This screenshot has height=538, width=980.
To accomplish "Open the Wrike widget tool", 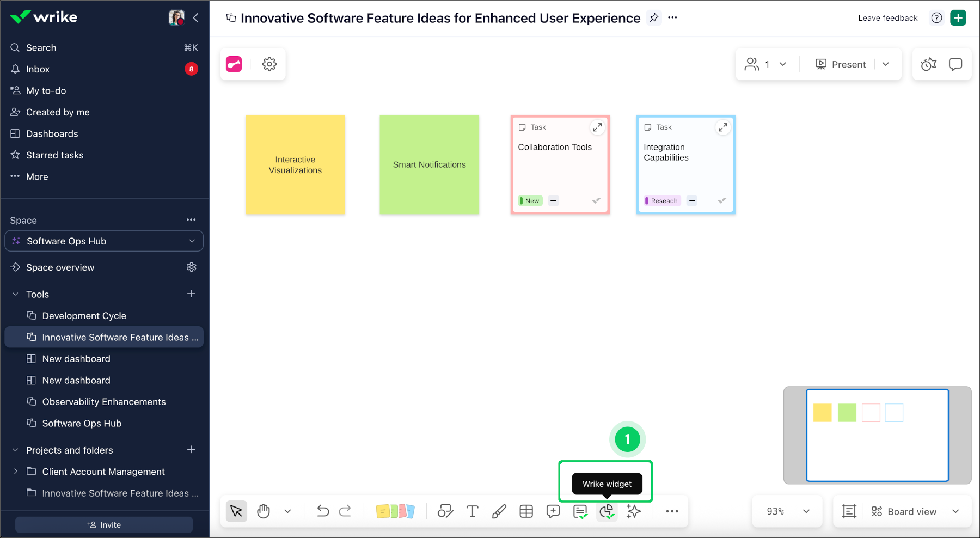I will (607, 511).
